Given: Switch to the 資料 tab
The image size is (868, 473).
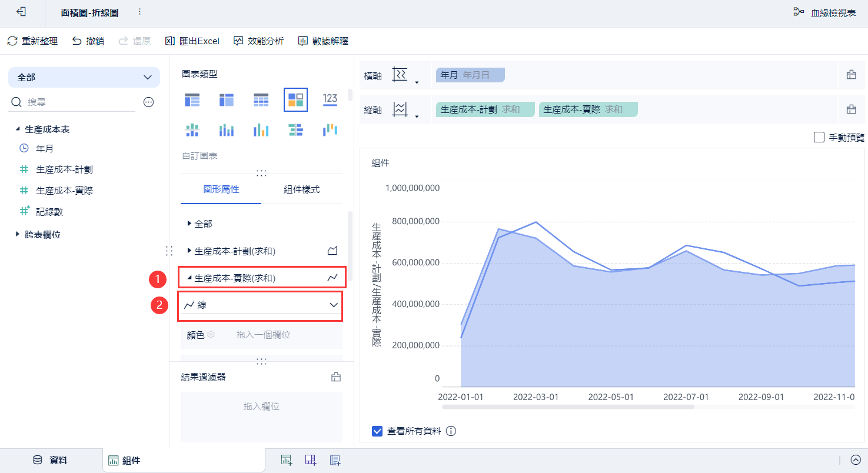Looking at the screenshot, I should click(51, 461).
